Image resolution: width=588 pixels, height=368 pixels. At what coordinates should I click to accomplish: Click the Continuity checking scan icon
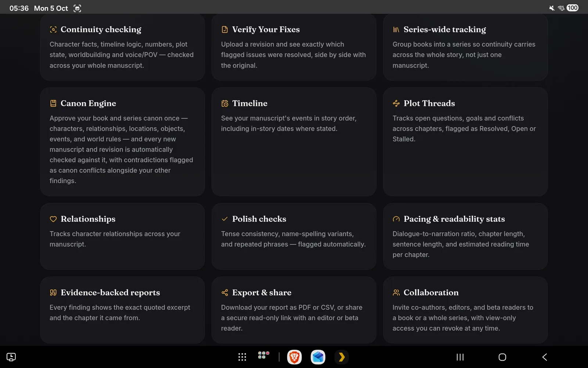[53, 29]
